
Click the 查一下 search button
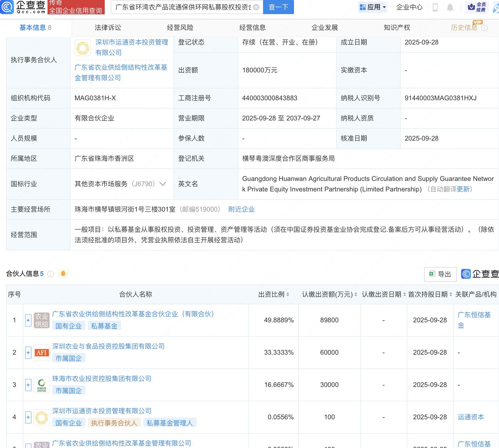tap(278, 7)
